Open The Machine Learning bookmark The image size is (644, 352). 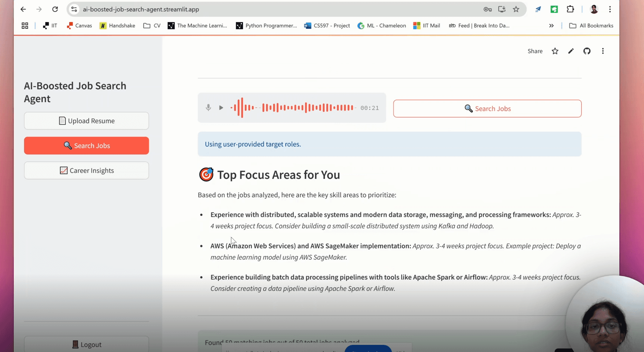click(x=197, y=25)
